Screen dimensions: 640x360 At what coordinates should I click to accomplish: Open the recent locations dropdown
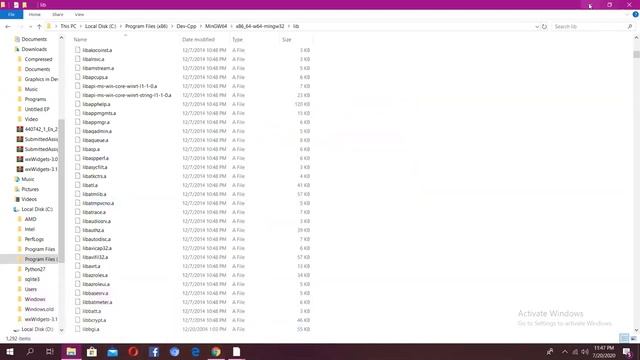click(30, 26)
